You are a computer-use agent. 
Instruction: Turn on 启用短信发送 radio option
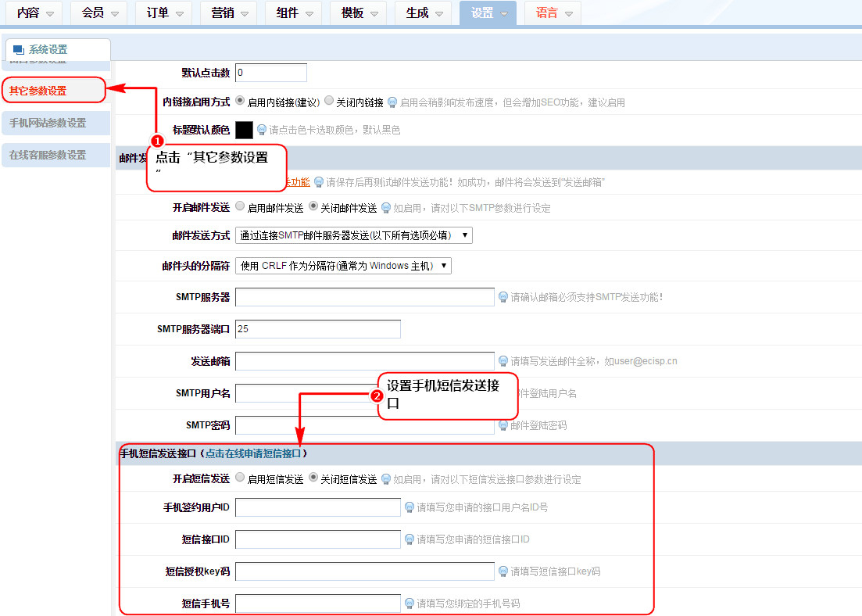[x=240, y=478]
